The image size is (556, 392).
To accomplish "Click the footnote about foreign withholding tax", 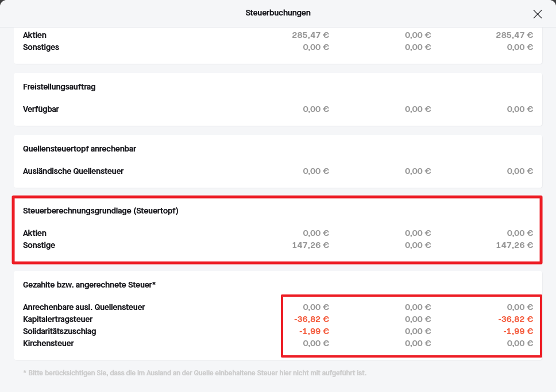I will (x=194, y=373).
